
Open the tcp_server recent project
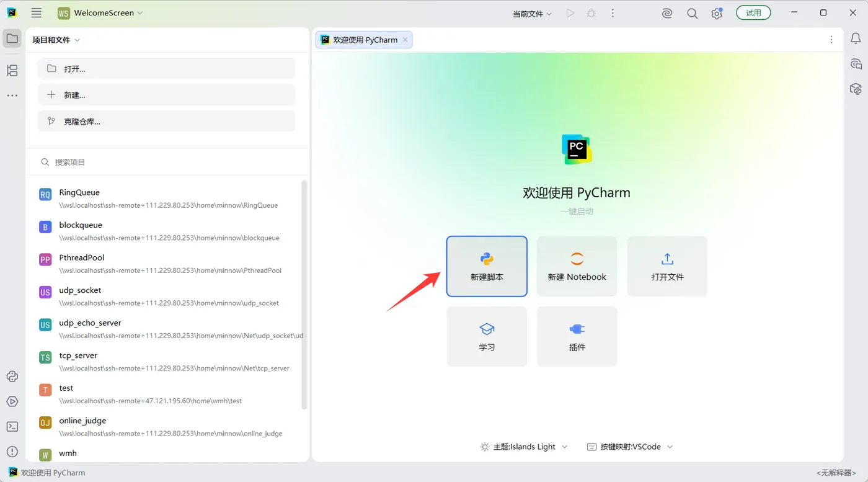[167, 362]
